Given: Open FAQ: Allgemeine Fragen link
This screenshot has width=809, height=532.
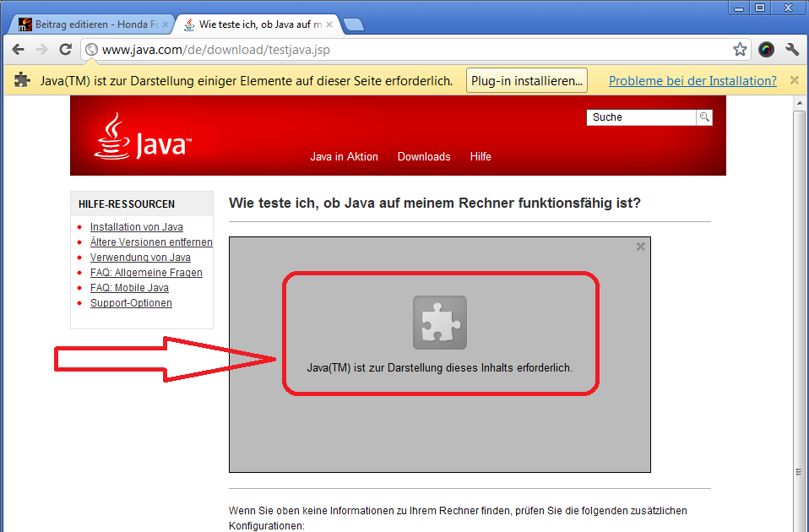Looking at the screenshot, I should 147,273.
